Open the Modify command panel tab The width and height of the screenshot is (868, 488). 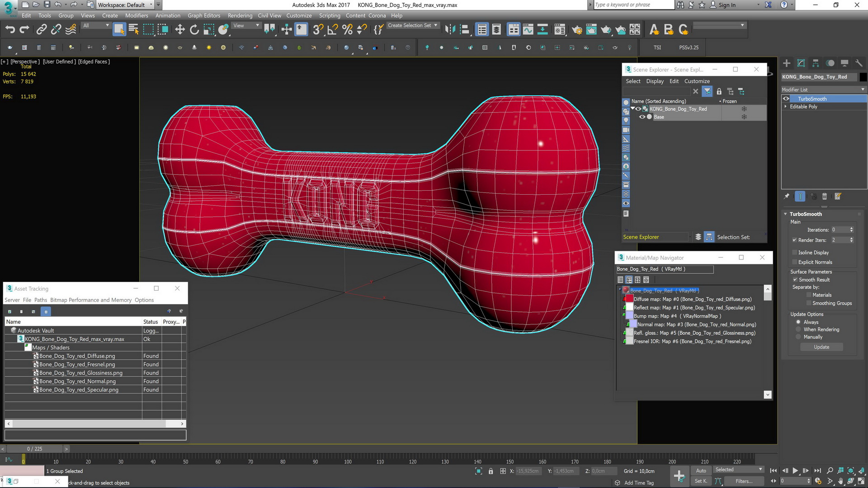[801, 63]
